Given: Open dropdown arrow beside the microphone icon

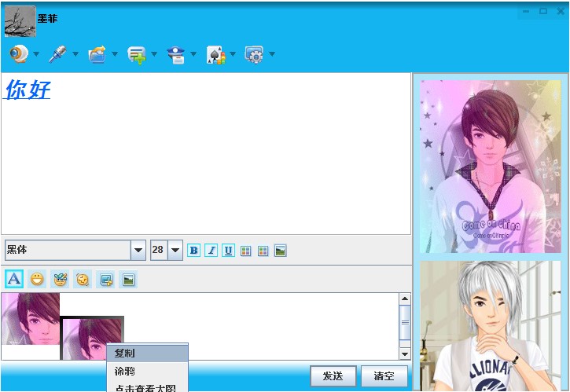Looking at the screenshot, I should pyautogui.click(x=75, y=54).
